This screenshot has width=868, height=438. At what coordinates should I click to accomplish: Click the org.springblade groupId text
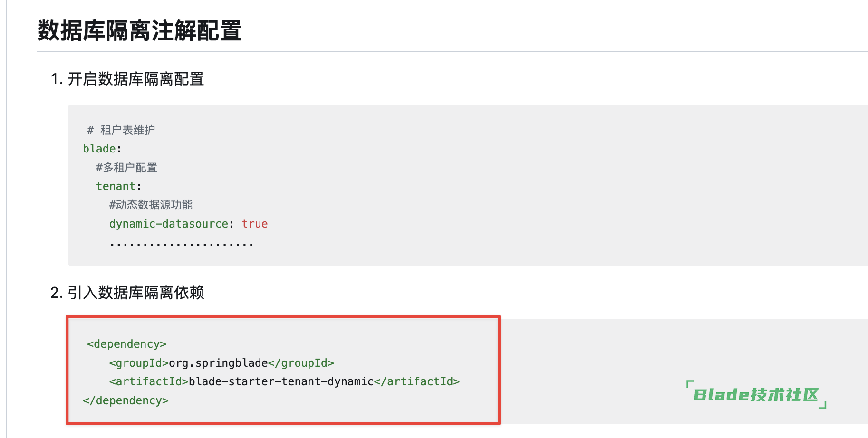[x=219, y=363]
